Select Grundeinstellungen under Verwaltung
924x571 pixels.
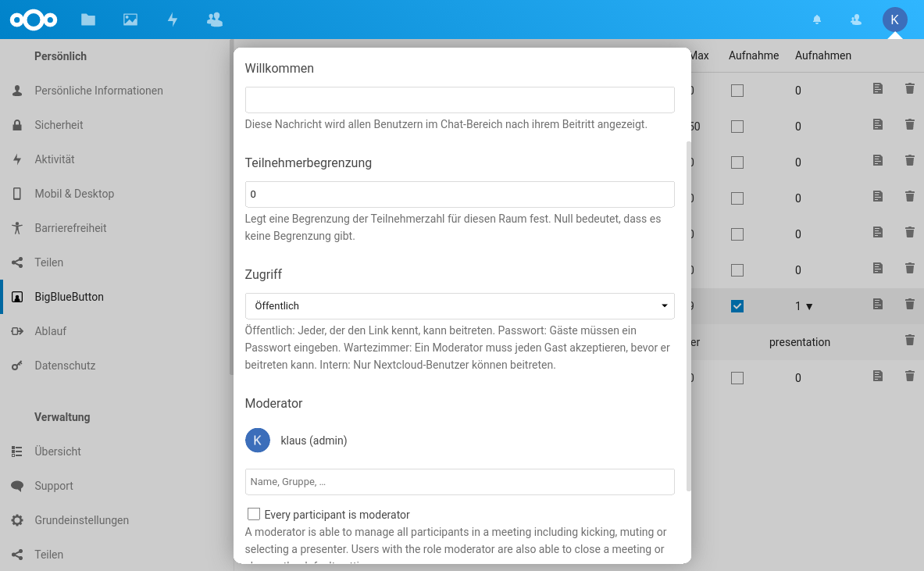click(81, 520)
